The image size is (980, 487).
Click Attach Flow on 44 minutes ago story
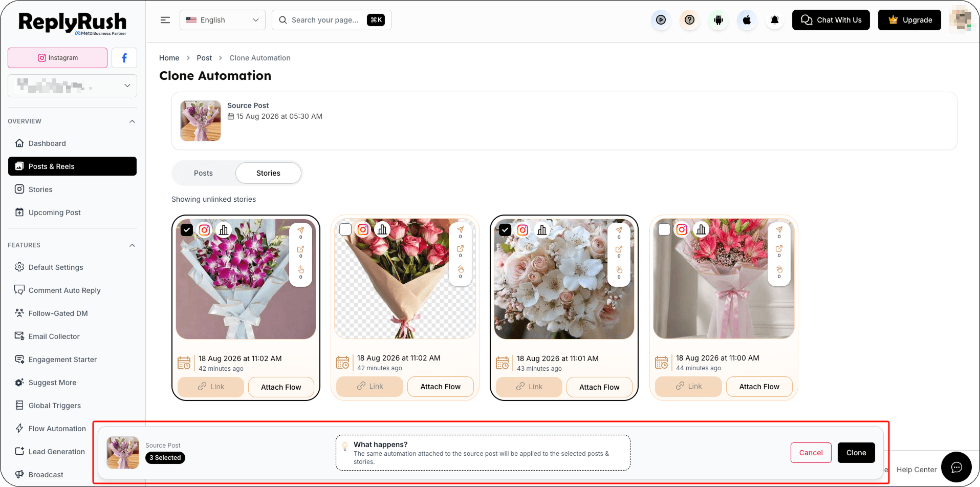tap(759, 387)
